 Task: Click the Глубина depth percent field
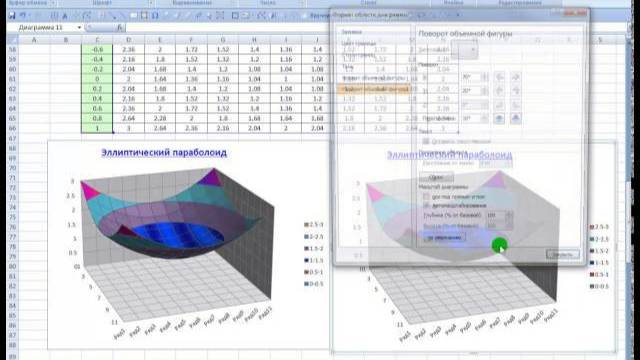tap(496, 215)
